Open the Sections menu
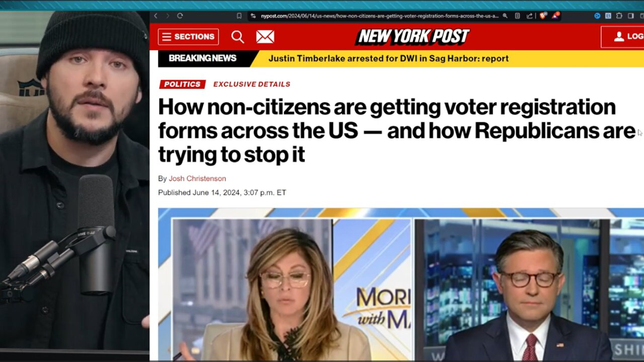Viewport: 644px width, 362px height. [x=188, y=37]
